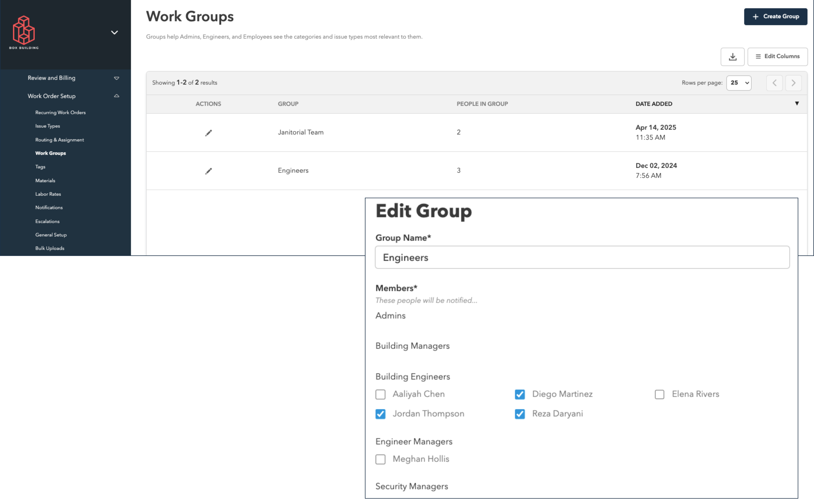This screenshot has width=814, height=504.
Task: Click the Engineer Managers section label
Action: pyautogui.click(x=414, y=442)
